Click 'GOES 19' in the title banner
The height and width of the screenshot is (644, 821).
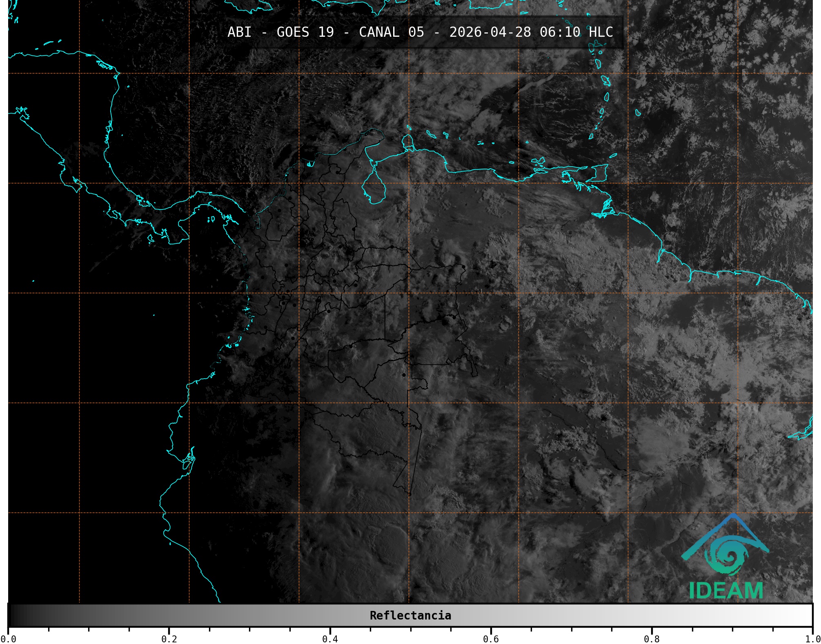click(x=305, y=32)
